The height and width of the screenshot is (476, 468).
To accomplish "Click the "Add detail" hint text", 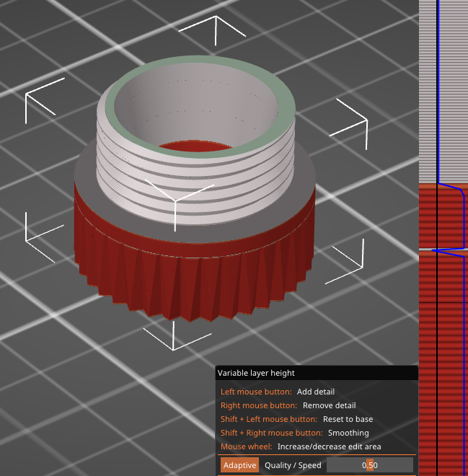I will click(x=315, y=392).
